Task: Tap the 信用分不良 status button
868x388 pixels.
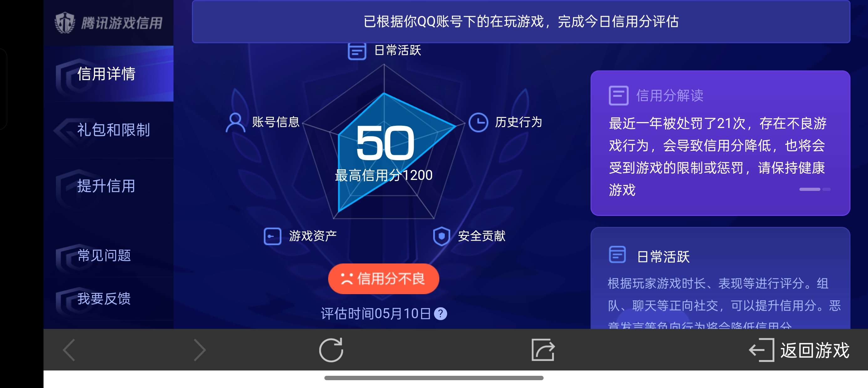Action: (383, 278)
